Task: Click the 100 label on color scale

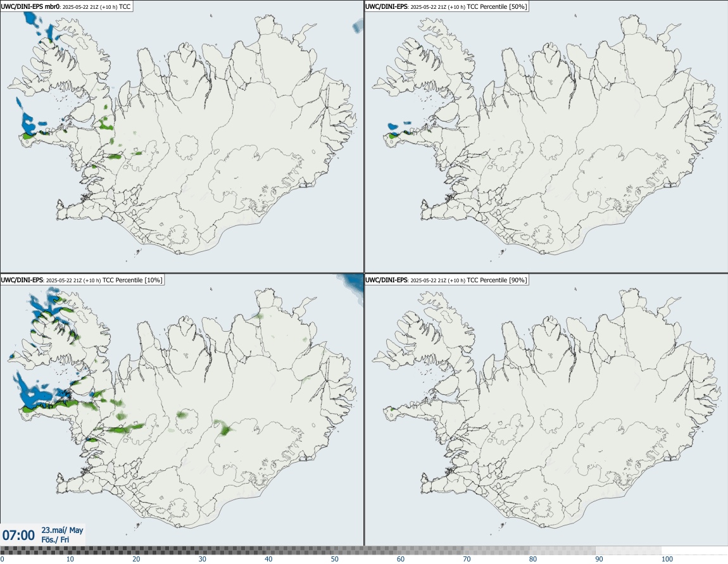Action: (667, 559)
